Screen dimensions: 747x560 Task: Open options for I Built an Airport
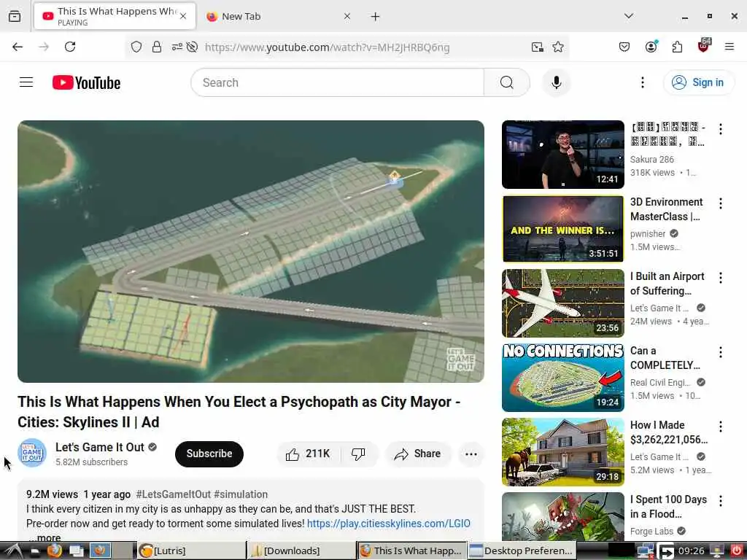720,278
